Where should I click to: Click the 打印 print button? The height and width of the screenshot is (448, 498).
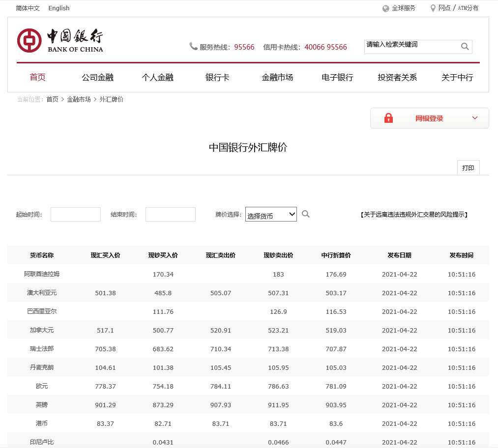(x=468, y=167)
